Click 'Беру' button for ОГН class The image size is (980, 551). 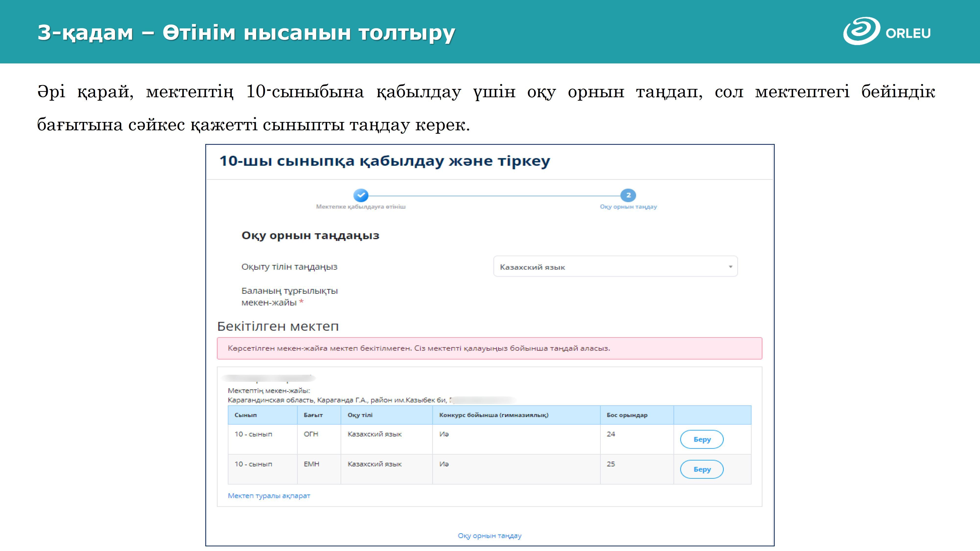[x=701, y=439]
